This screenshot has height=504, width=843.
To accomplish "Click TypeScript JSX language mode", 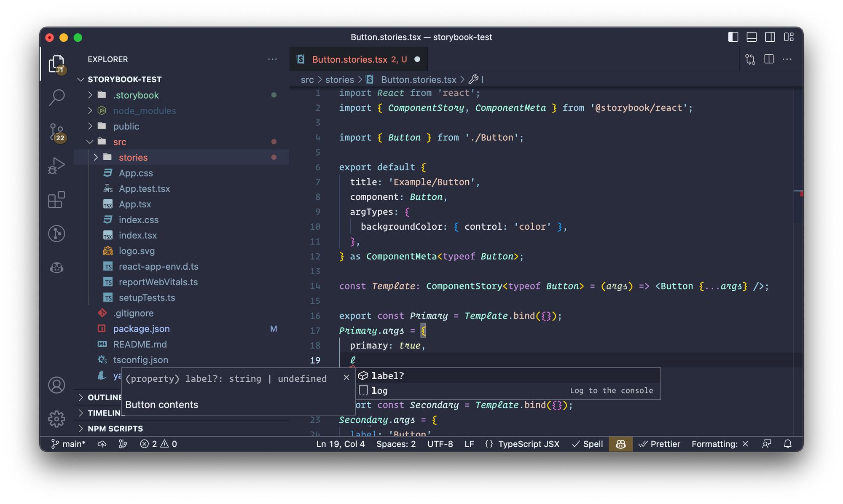I will click(529, 444).
